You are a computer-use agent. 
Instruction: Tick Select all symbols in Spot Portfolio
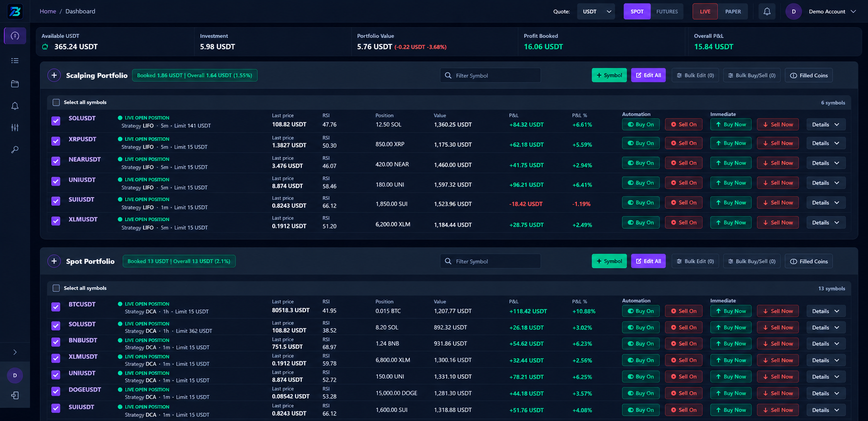tap(56, 288)
